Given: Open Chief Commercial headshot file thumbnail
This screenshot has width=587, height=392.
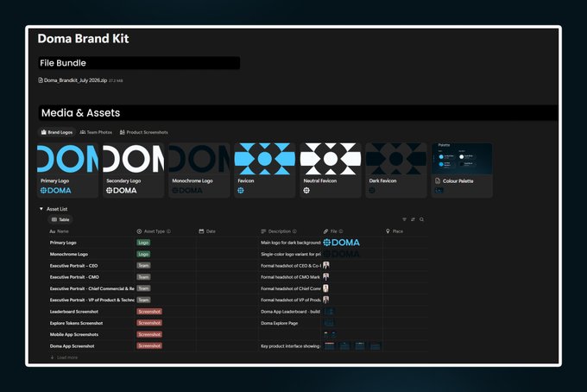Looking at the screenshot, I should click(326, 288).
